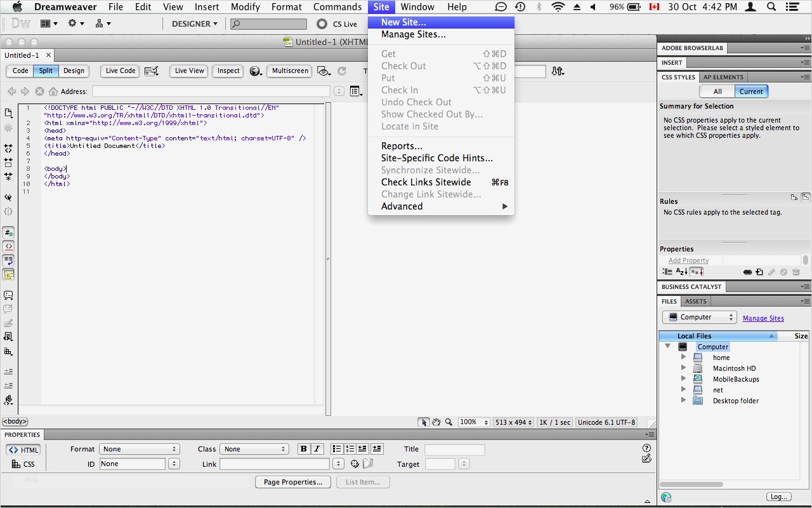This screenshot has width=812, height=508.
Task: Click the Address input field
Action: tap(211, 91)
